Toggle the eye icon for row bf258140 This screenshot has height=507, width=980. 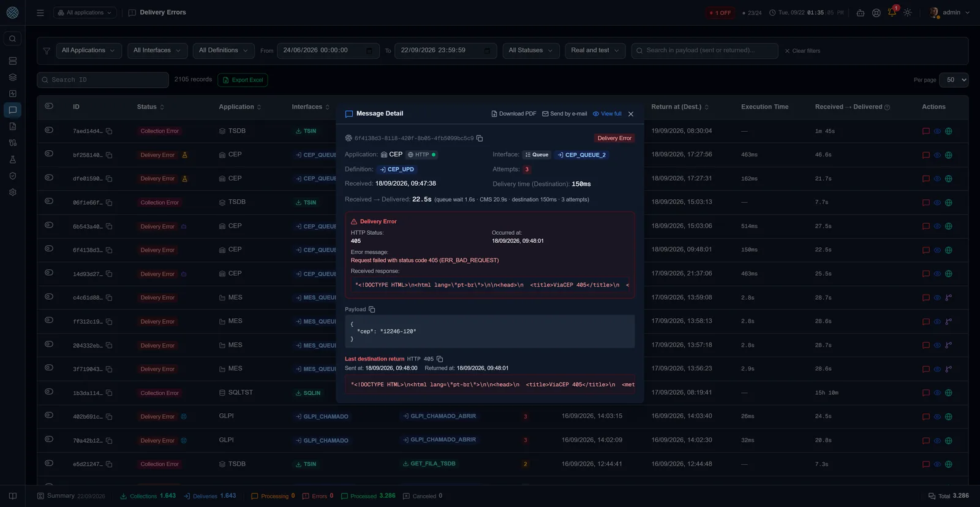click(x=49, y=154)
